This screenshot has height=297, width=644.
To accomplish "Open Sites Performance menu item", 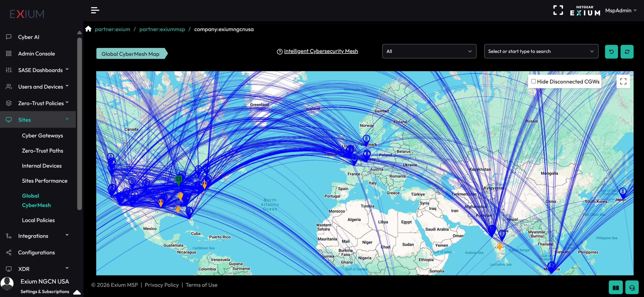I will [x=44, y=181].
